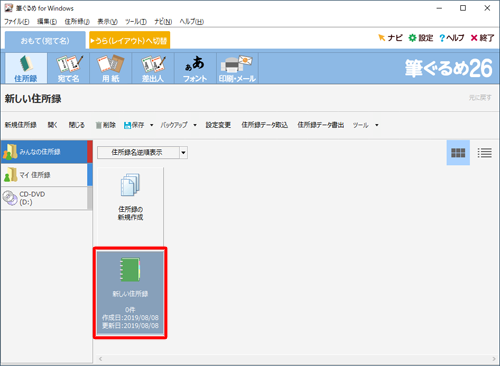
Task: Click 保存 with the floppy icon
Action: 134,125
